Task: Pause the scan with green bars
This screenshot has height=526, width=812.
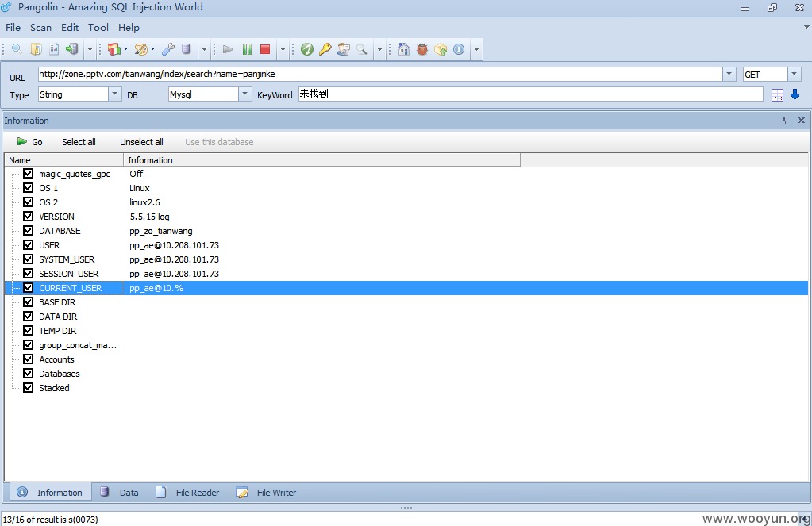Action: (x=247, y=49)
